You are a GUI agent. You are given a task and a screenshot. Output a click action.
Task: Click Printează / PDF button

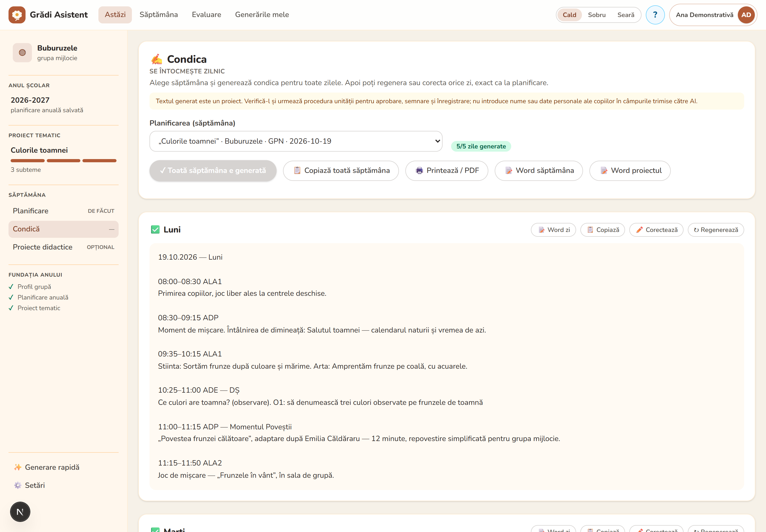447,171
